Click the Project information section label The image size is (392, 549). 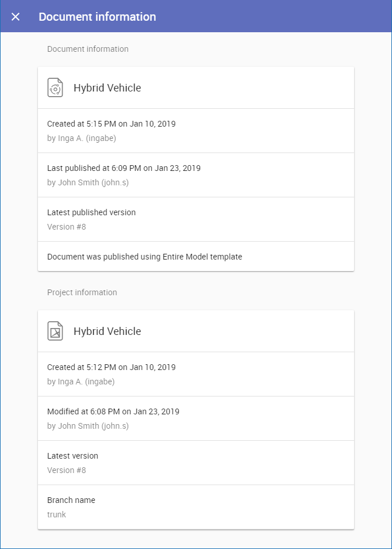(82, 292)
